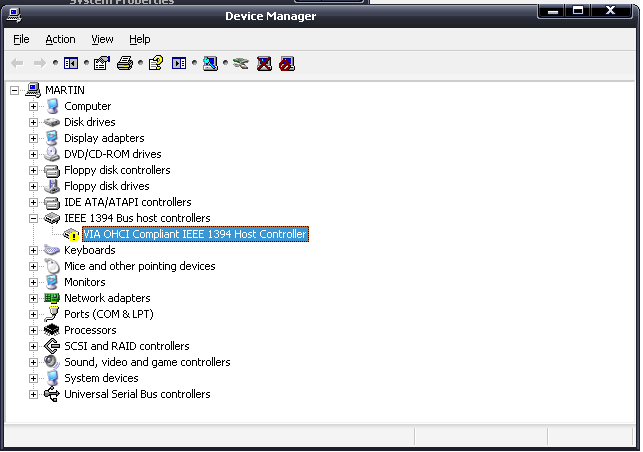Click the Uninstall red X icon

click(x=264, y=63)
